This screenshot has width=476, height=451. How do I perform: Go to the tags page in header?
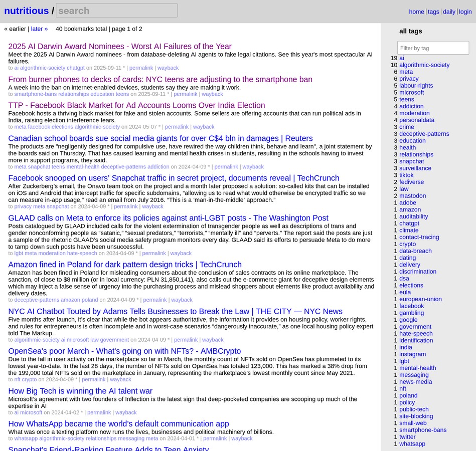[433, 12]
